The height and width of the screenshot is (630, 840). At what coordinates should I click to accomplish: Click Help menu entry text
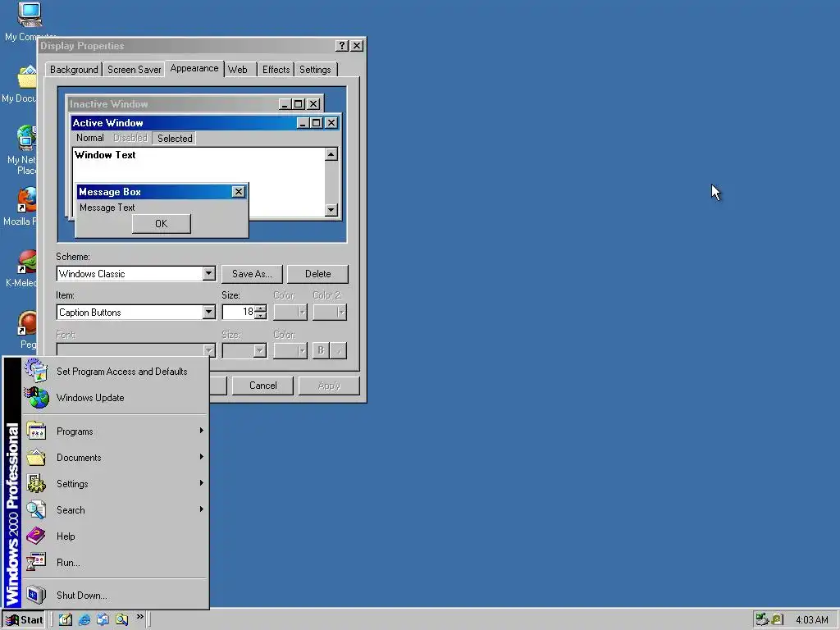[66, 536]
